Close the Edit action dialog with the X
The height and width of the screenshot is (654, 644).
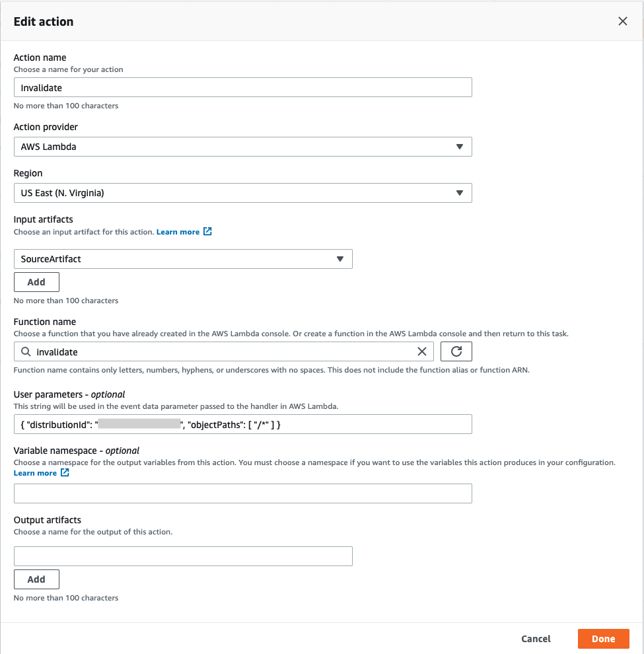[622, 21]
